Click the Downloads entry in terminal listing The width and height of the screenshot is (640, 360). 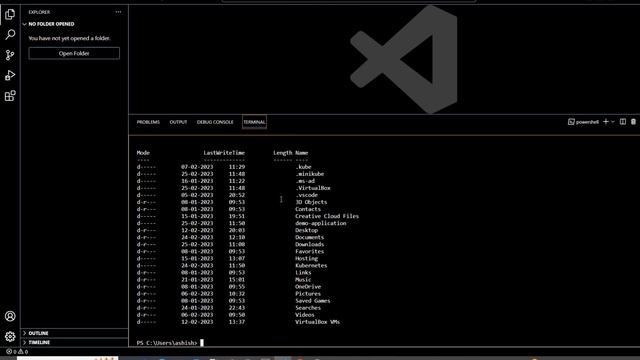pos(309,244)
